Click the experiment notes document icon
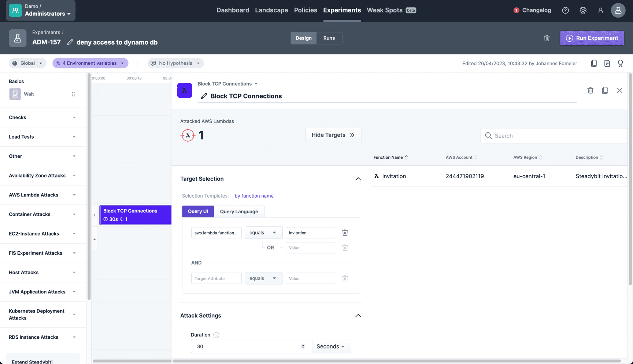This screenshot has height=364, width=633. [x=607, y=63]
